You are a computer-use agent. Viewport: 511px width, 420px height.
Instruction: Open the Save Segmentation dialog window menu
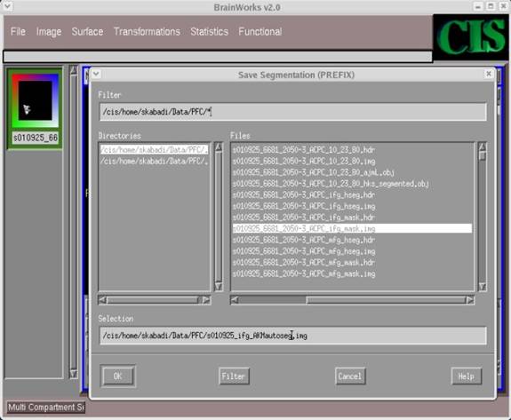coord(96,75)
